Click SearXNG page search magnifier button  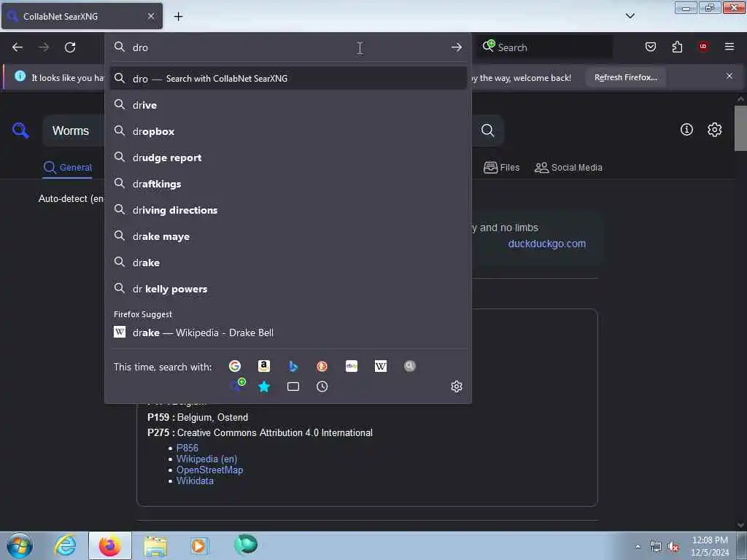pos(487,131)
